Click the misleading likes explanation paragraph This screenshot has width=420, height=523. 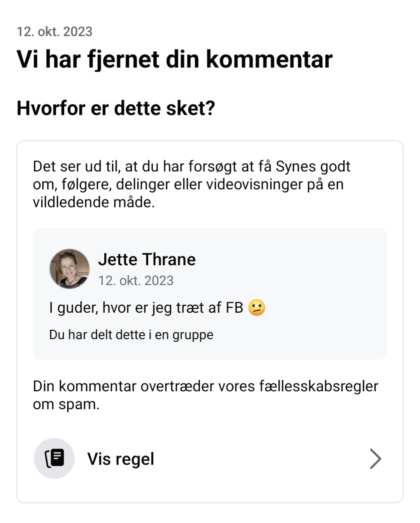[191, 184]
